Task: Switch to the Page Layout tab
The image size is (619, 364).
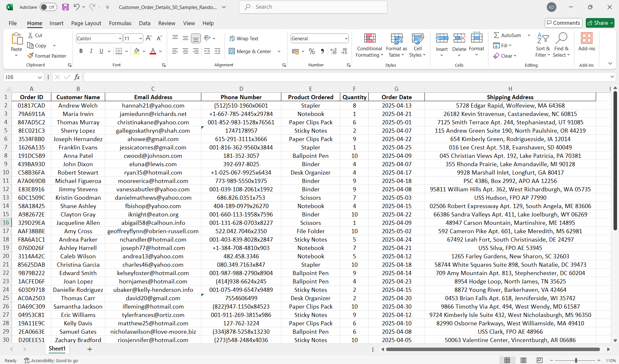Action: [x=86, y=23]
